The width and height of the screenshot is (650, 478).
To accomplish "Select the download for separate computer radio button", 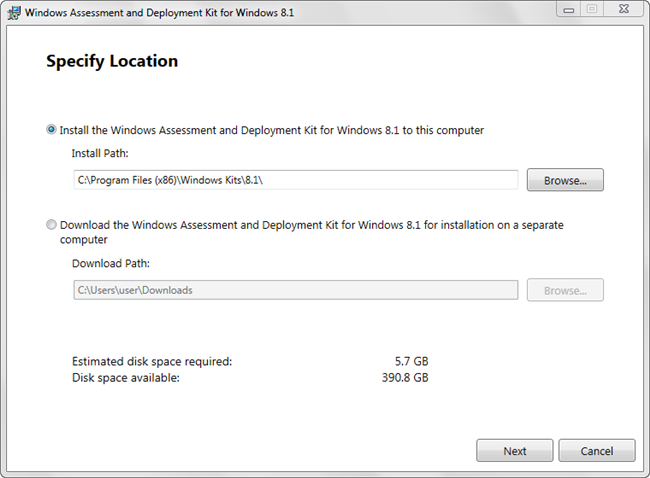I will [52, 225].
